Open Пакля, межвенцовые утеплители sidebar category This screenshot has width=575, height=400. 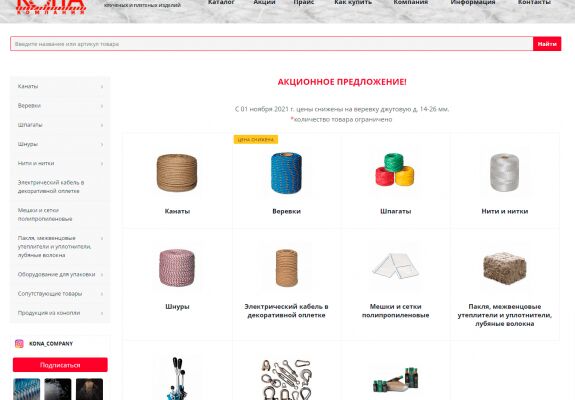tap(54, 246)
